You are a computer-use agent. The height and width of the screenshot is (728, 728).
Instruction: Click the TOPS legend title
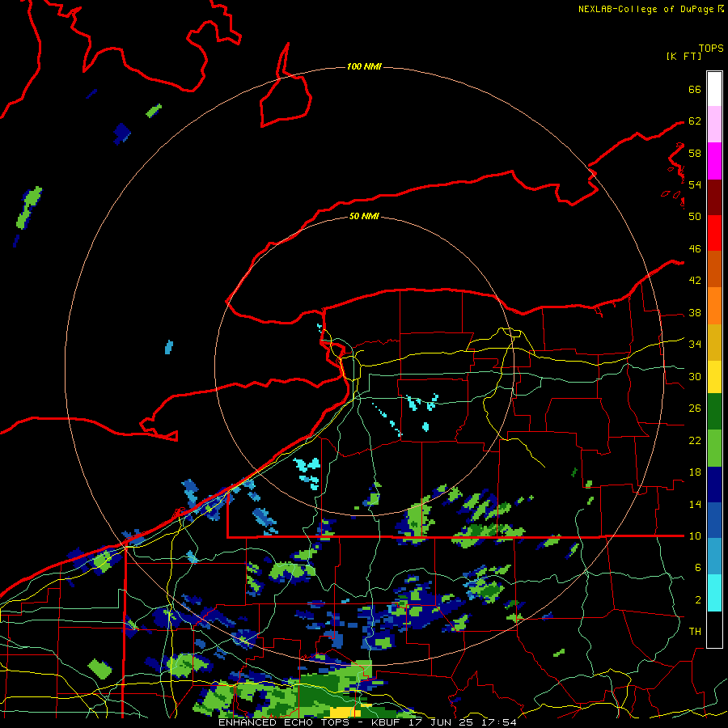click(711, 49)
